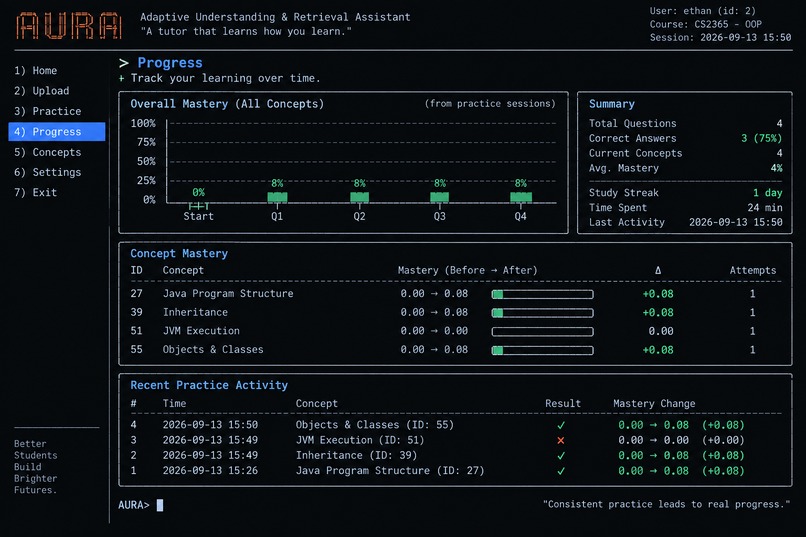Click the 'Recent Practice Activity' panel title
806x537 pixels.
point(209,385)
